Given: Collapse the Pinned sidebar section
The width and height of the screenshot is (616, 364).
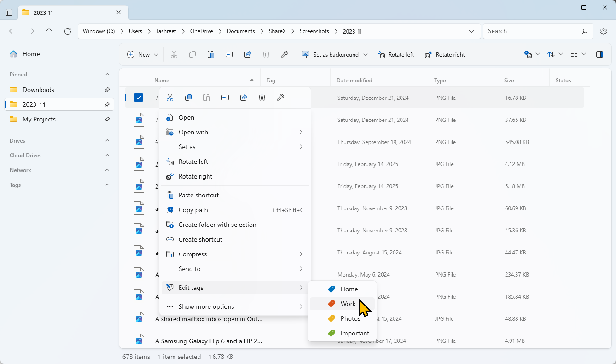Looking at the screenshot, I should 107,75.
